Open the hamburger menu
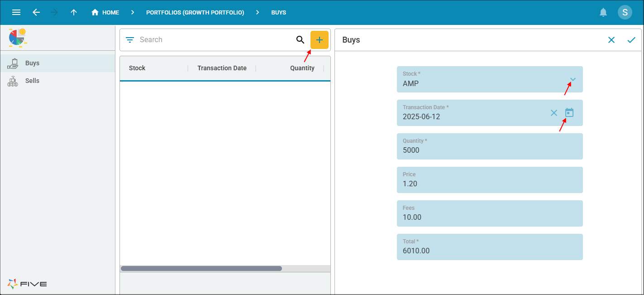 pyautogui.click(x=16, y=12)
